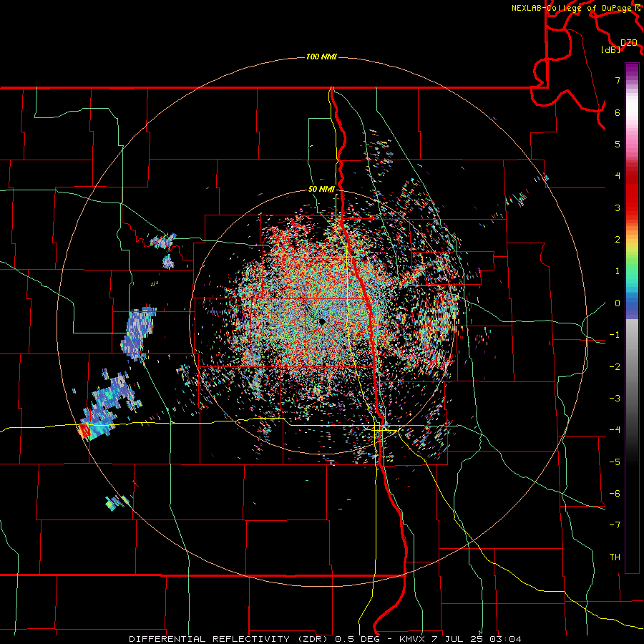The image size is (644, 644).
Task: Click the '50 NMI' range ring label
Action: (321, 189)
